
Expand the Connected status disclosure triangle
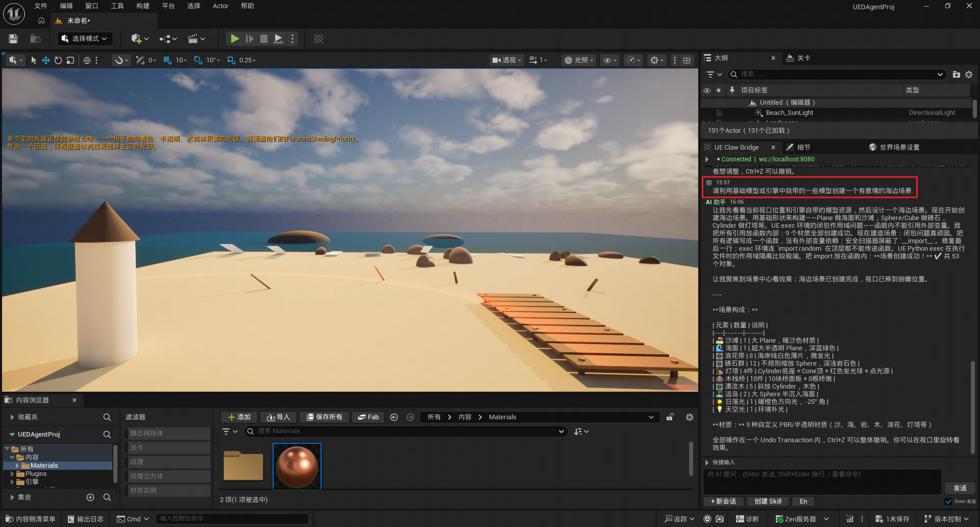pos(707,159)
